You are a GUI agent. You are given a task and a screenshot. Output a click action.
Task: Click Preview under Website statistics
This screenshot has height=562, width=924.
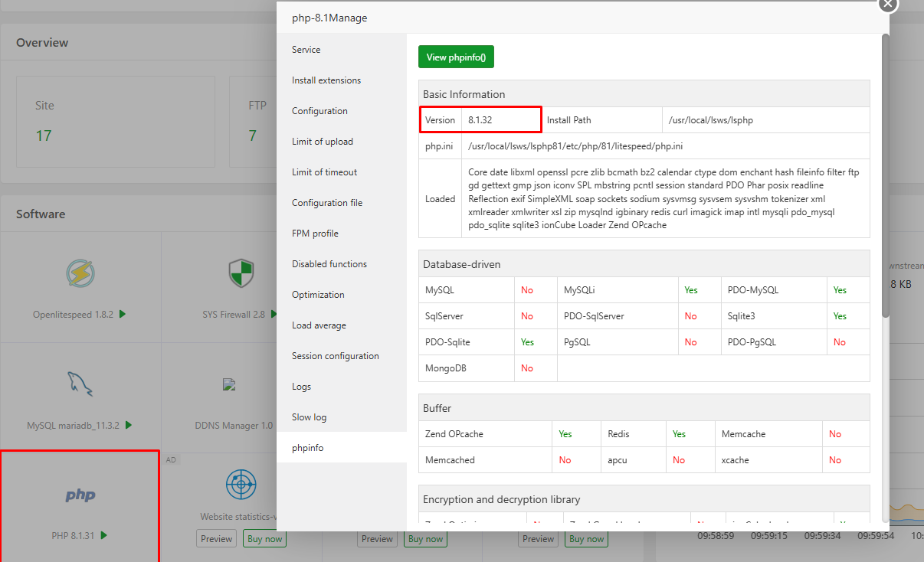(x=217, y=539)
